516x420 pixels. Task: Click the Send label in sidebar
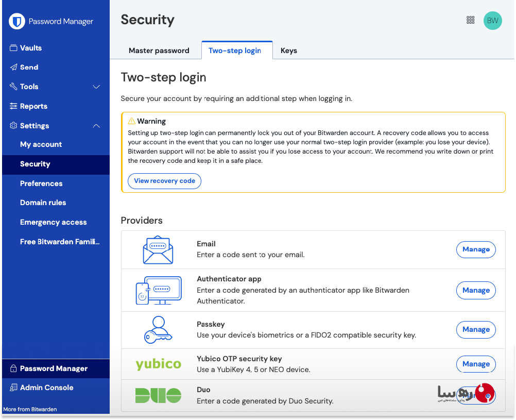click(29, 67)
